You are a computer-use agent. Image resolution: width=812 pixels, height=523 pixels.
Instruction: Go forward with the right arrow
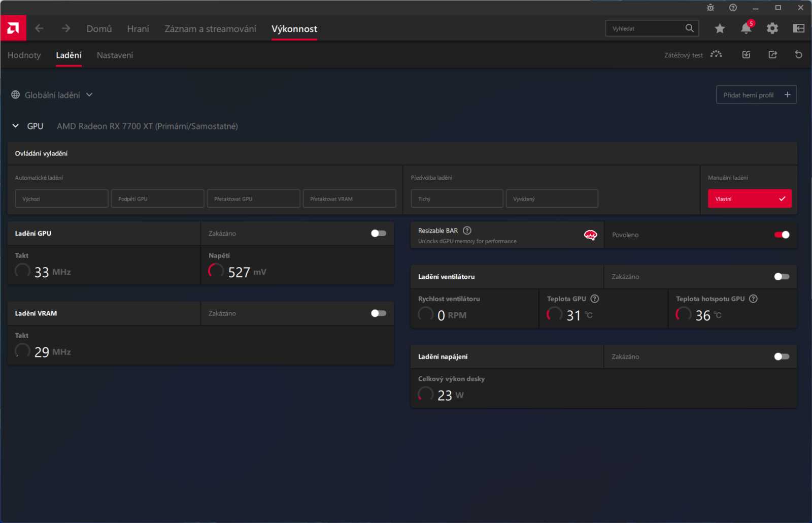(x=66, y=28)
